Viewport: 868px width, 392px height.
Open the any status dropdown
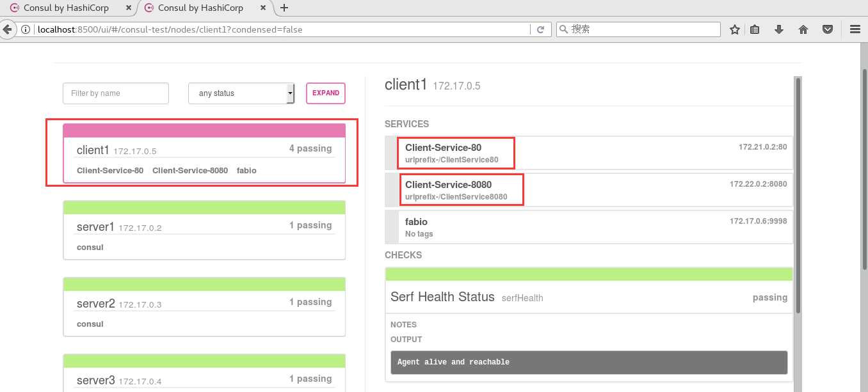(x=241, y=93)
